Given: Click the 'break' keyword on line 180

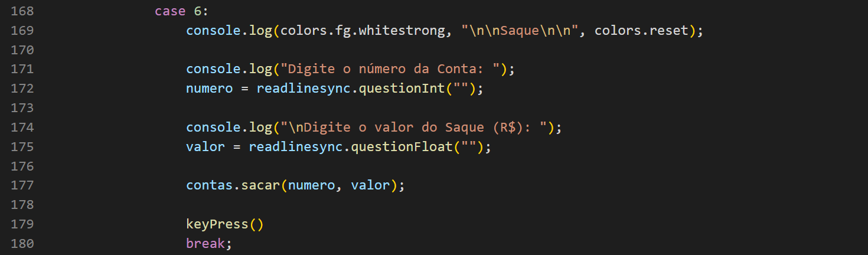Looking at the screenshot, I should (x=205, y=244).
